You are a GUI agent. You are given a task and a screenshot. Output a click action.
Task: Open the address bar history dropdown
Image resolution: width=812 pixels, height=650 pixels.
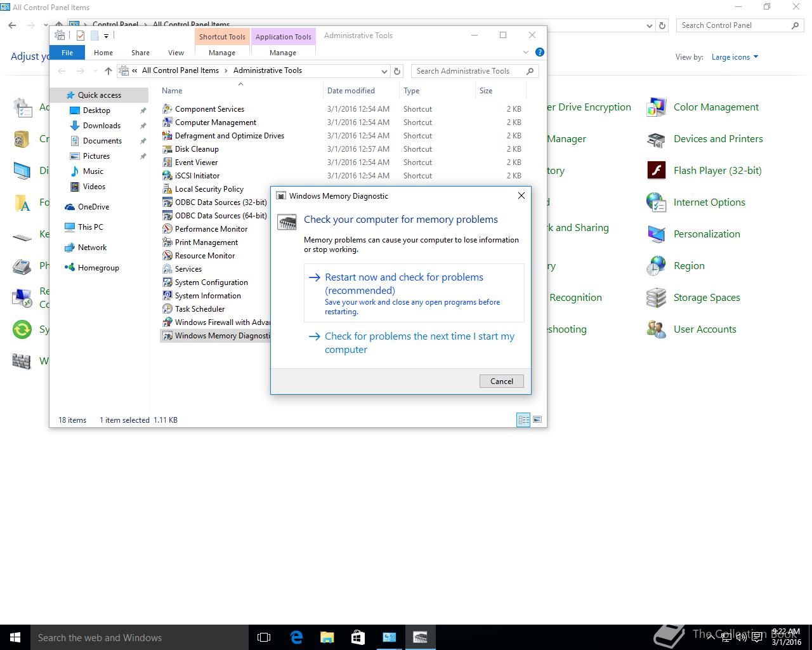pyautogui.click(x=384, y=71)
